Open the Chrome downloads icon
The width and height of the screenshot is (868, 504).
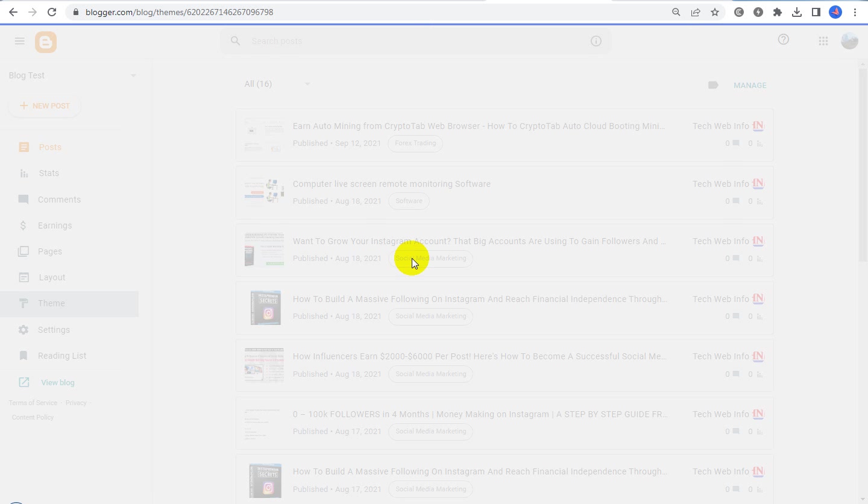(797, 12)
